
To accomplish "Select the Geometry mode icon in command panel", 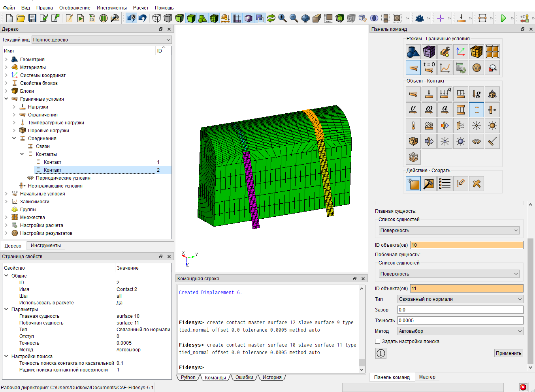I will (413, 52).
